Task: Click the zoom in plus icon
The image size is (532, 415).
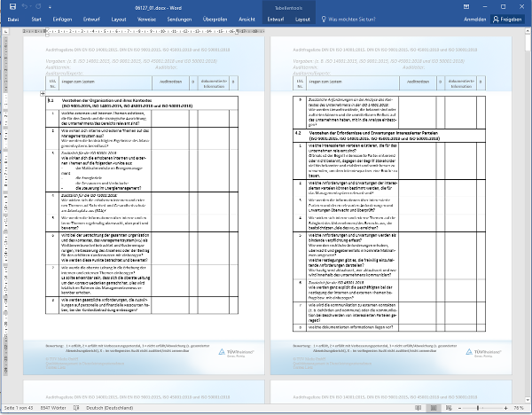Action: click(x=505, y=408)
